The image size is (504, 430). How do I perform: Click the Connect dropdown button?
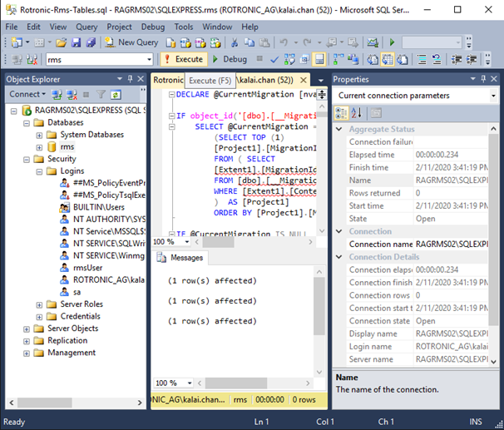[27, 95]
